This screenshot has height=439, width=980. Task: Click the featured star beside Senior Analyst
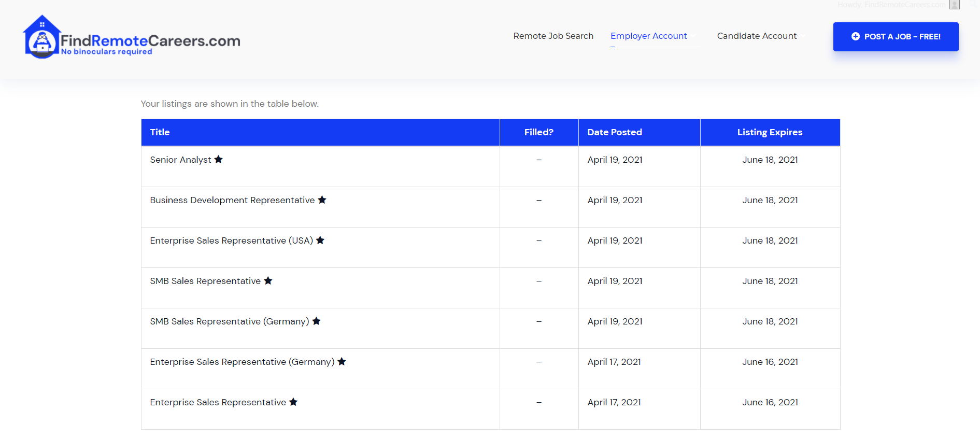tap(219, 159)
